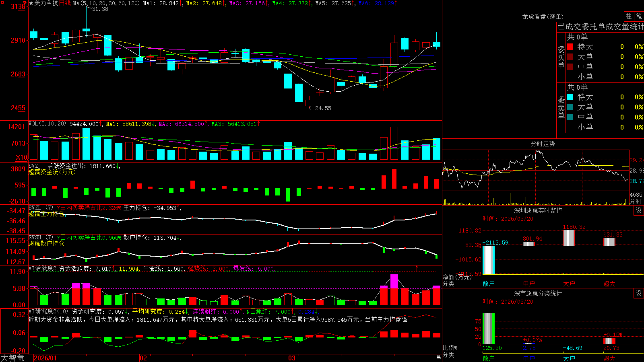Open 设 settings for 深圳超赢实时监控
The width and height of the screenshot is (644, 362).
639,210
